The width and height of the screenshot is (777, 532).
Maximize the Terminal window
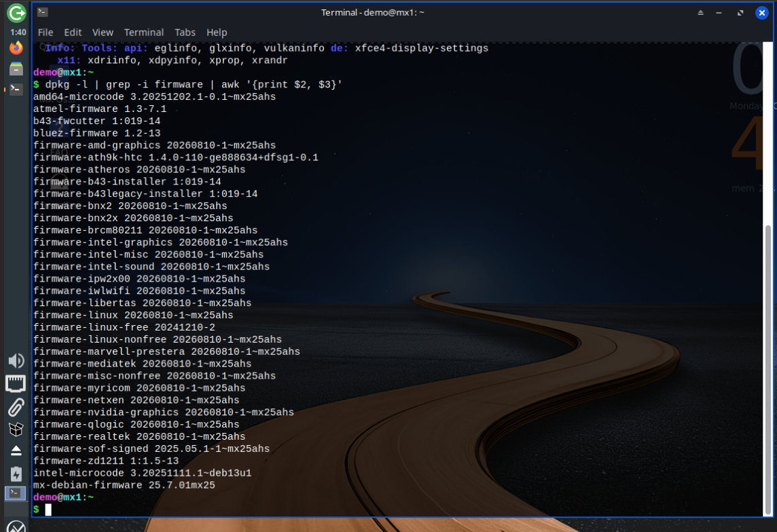(x=740, y=13)
